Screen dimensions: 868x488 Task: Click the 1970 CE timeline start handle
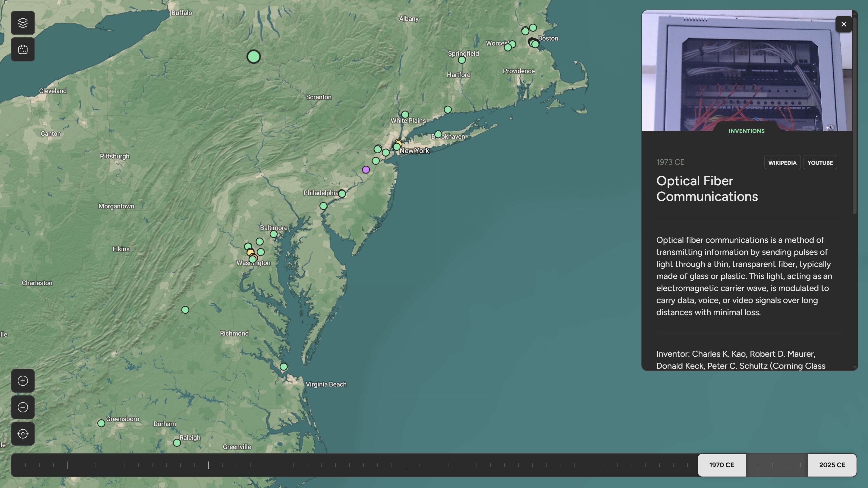pos(722,465)
